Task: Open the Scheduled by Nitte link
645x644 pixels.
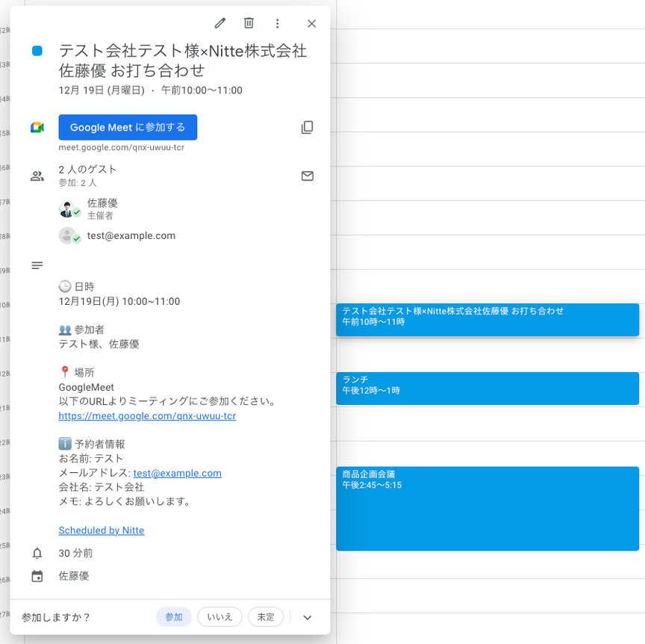Action: pyautogui.click(x=102, y=530)
